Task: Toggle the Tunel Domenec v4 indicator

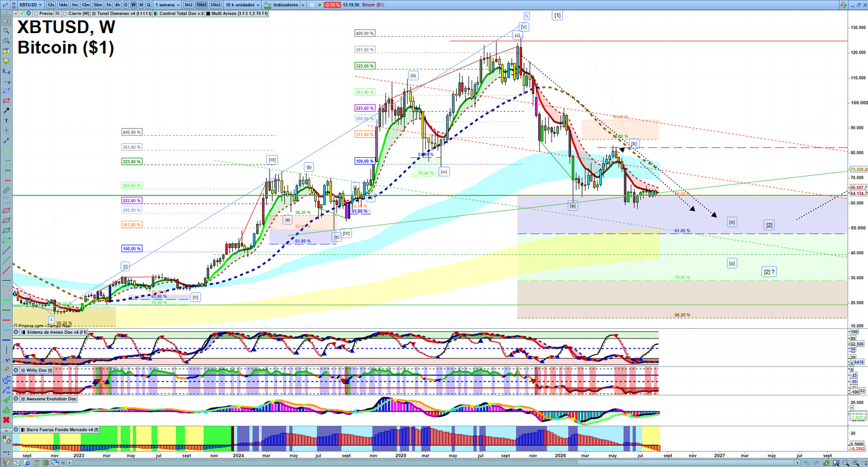Action: coord(122,14)
